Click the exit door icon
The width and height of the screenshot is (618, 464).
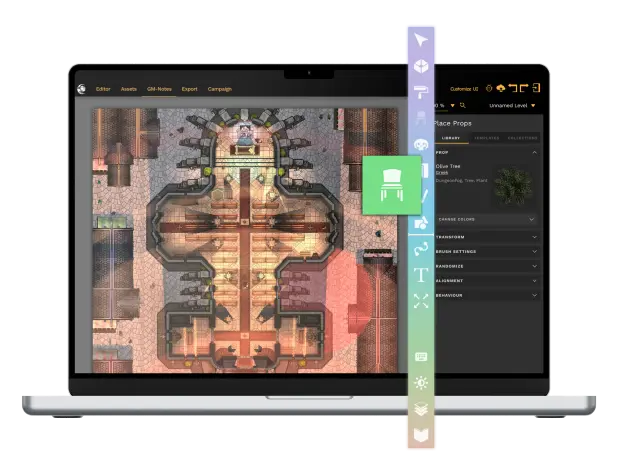coord(536,88)
